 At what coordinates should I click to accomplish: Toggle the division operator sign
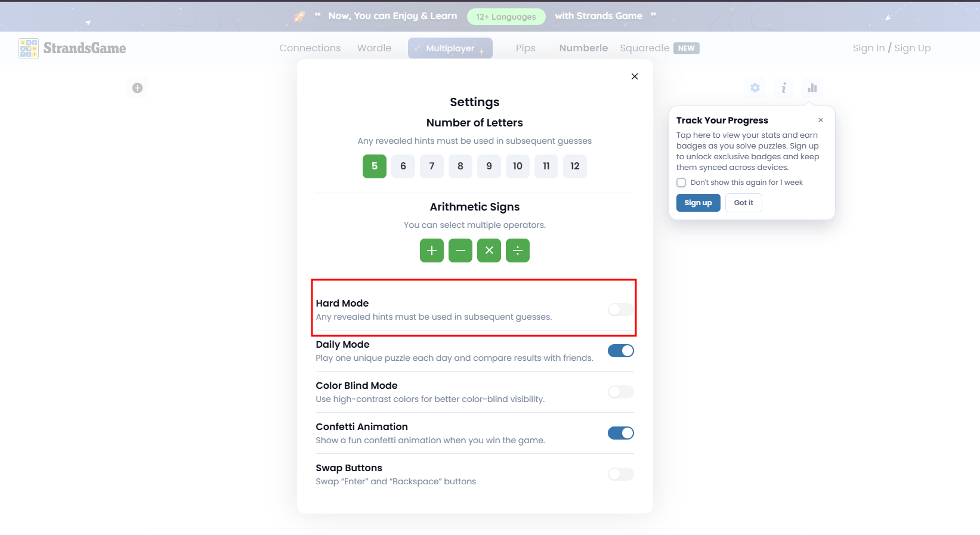tap(518, 251)
